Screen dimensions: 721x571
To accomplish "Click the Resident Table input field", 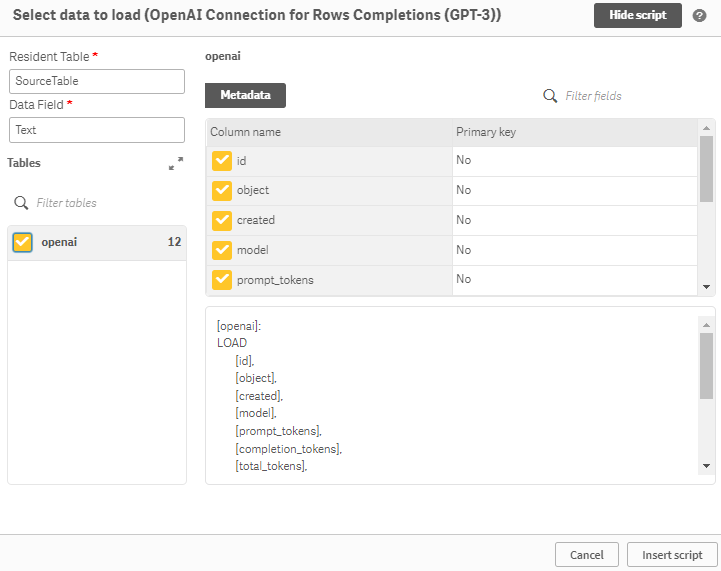I will coord(97,81).
